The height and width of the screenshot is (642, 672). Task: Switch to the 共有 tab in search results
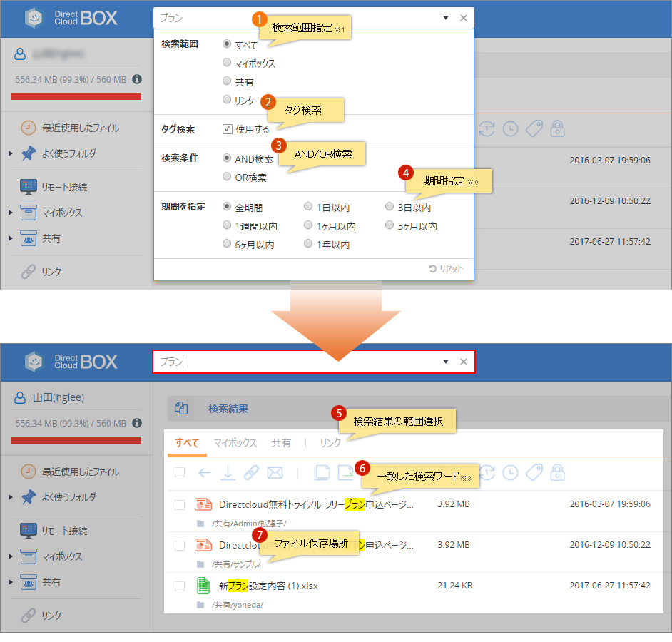click(x=281, y=443)
